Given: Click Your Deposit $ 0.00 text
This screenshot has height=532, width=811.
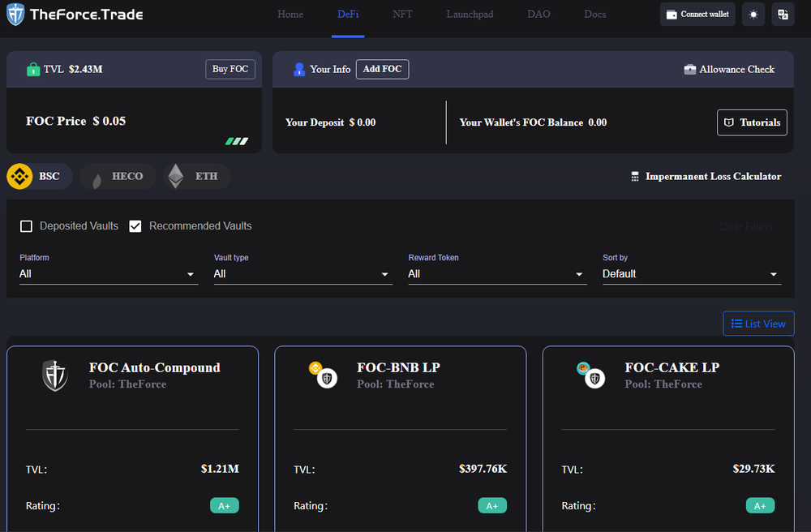Looking at the screenshot, I should click(x=331, y=122).
